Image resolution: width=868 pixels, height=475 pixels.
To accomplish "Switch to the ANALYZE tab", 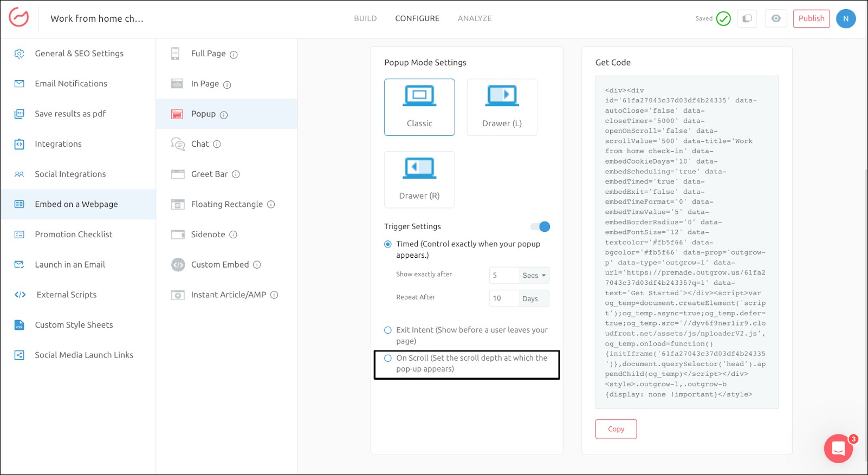I will click(475, 18).
